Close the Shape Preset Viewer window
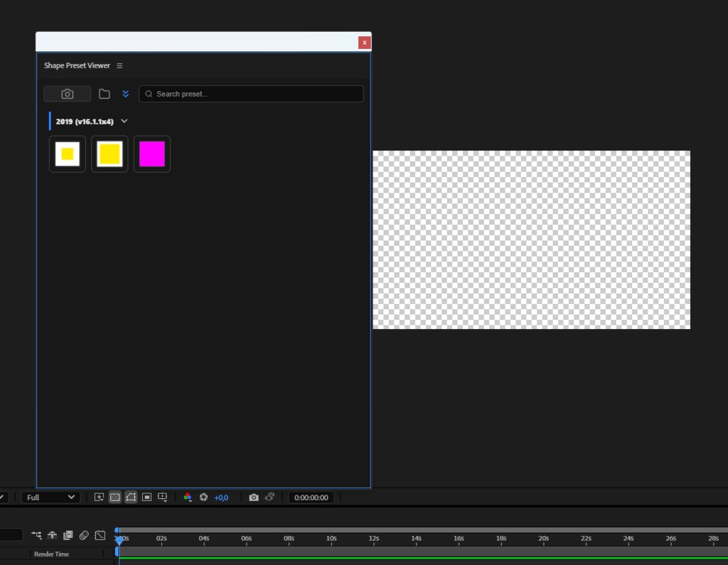This screenshot has height=565, width=728. [365, 43]
